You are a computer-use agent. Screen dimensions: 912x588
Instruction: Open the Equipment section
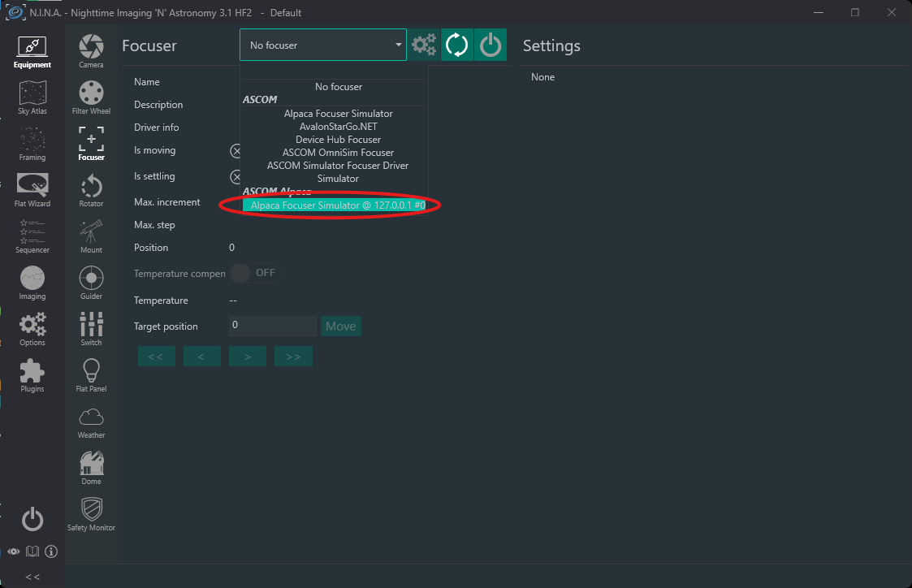(x=32, y=52)
